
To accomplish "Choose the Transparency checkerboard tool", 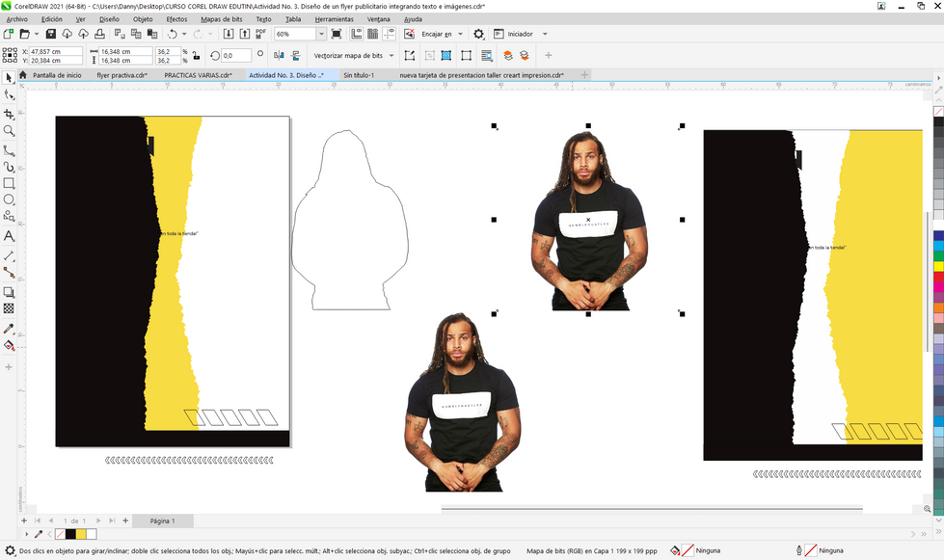I will (9, 308).
